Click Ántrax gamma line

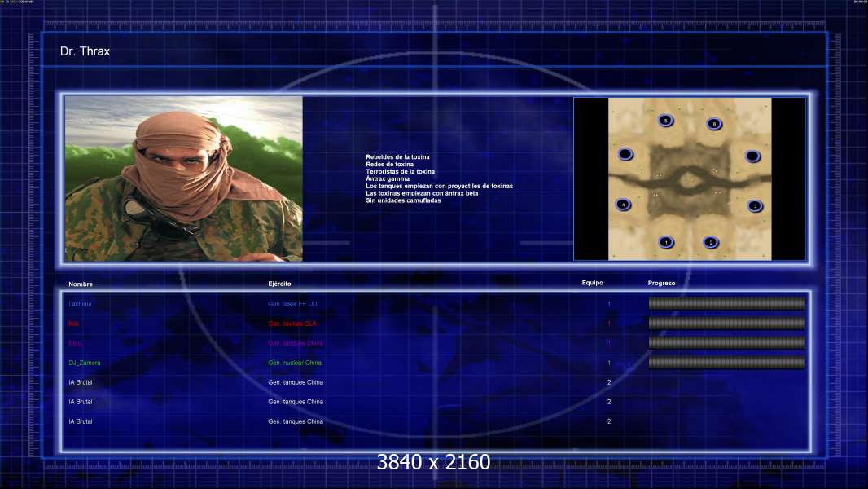pyautogui.click(x=388, y=178)
